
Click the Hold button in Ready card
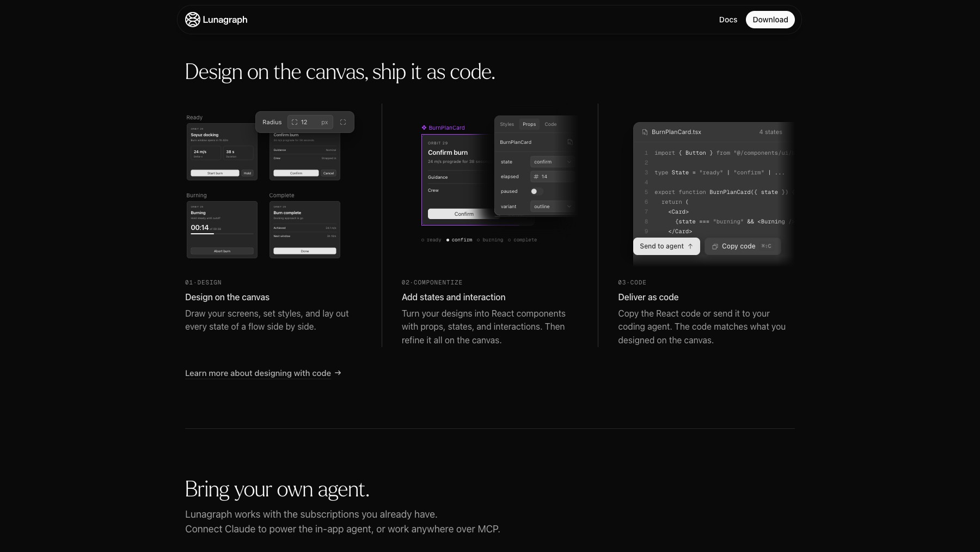[x=248, y=173]
